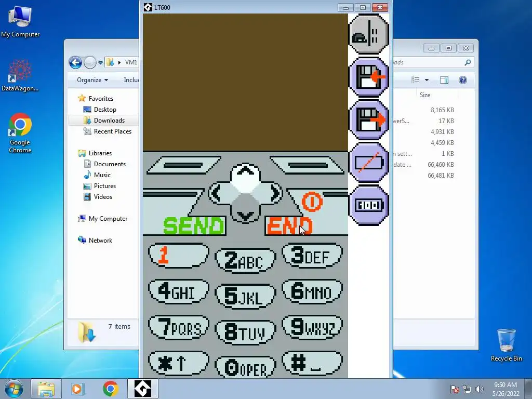Tap the 9 WXYZ keypad key
This screenshot has height=399, width=532.
pyautogui.click(x=312, y=327)
